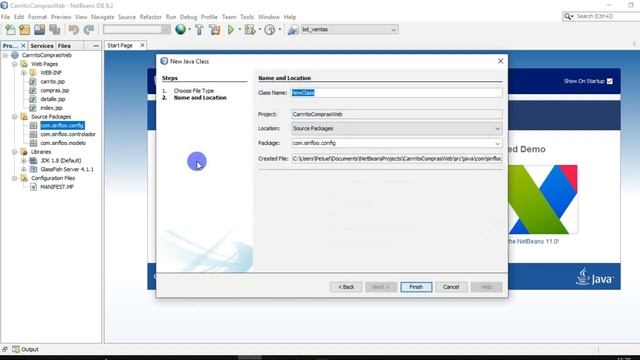The width and height of the screenshot is (640, 360).
Task: Click the NetBeans X logo on Start Page
Action: 542,199
